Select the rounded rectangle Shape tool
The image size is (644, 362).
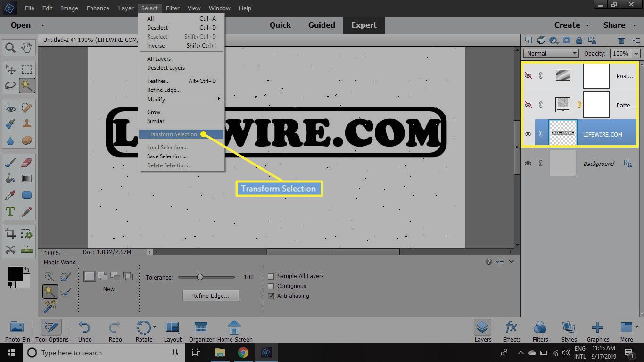coord(27,195)
